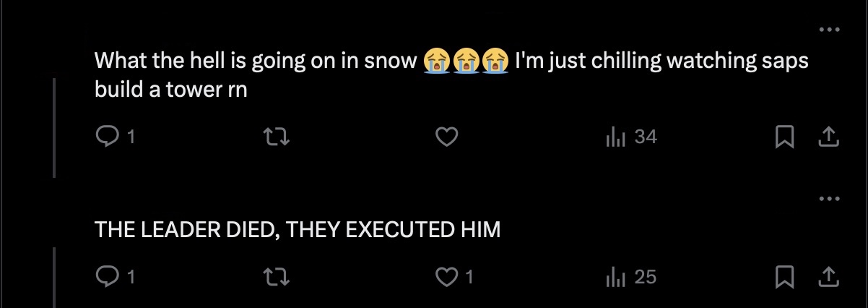Open more options for the snow tweet
The height and width of the screenshot is (308, 868).
[x=830, y=30]
